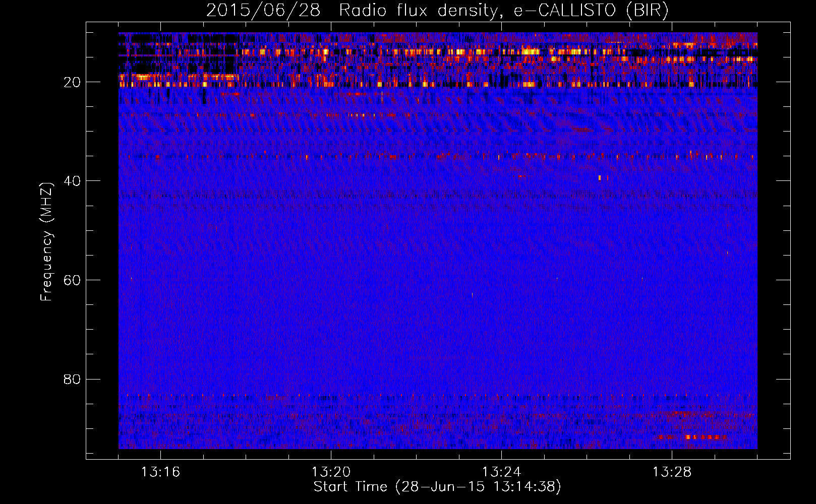Click the '80' frequency tick label
Viewport: 816px width, 504px height.
click(72, 379)
